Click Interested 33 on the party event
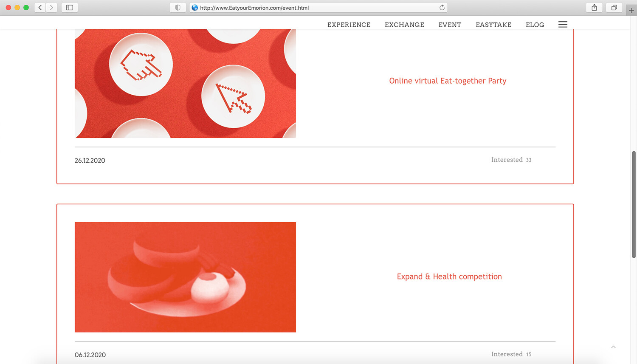Viewport: 637px width, 364px height. (511, 160)
